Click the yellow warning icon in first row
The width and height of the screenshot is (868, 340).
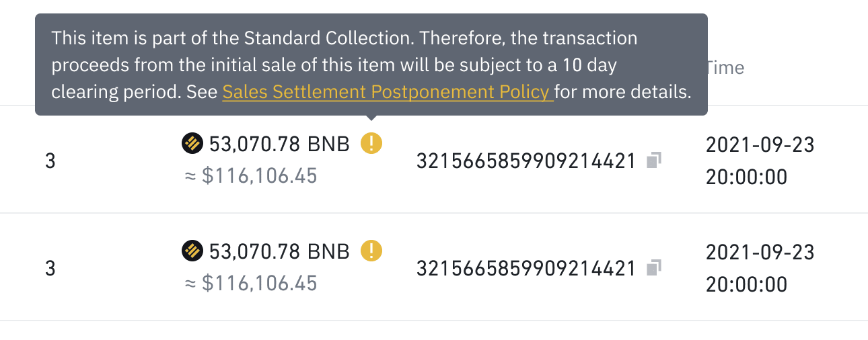pyautogui.click(x=371, y=143)
